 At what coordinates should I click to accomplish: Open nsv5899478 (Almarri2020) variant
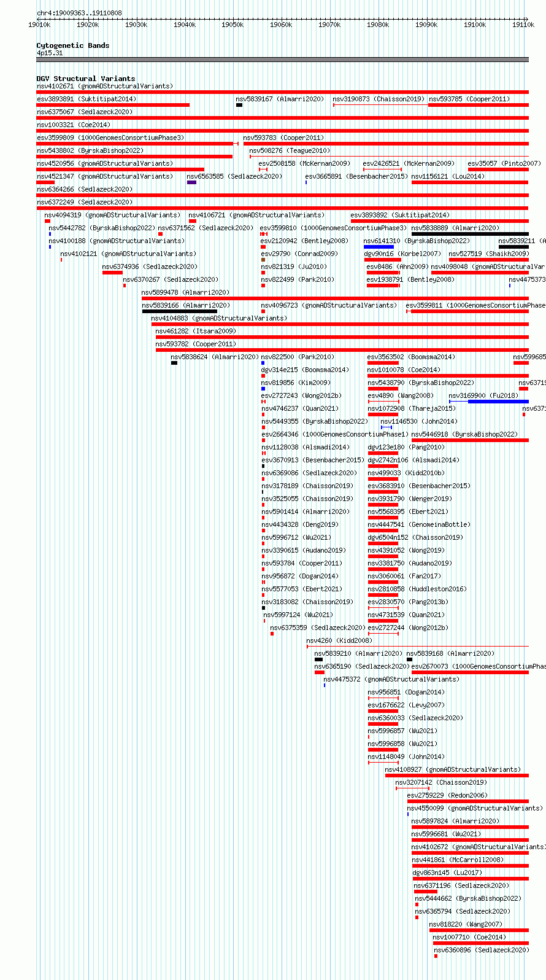click(185, 292)
